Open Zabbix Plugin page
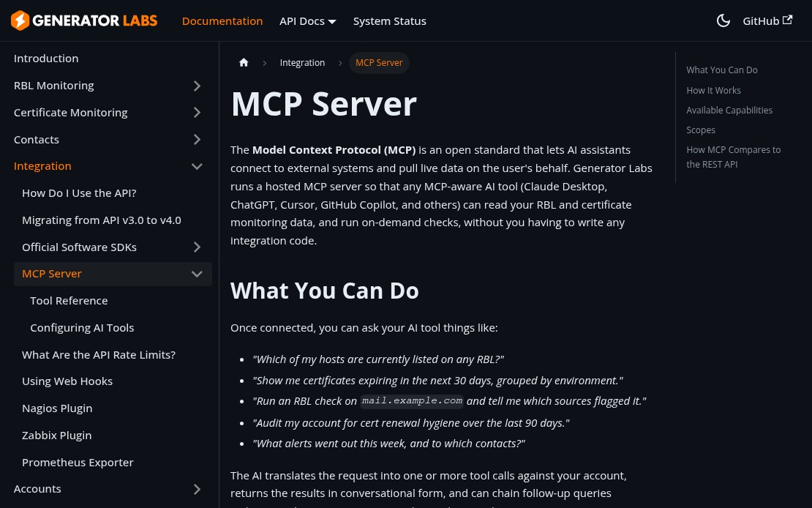Image resolution: width=812 pixels, height=508 pixels. pyautogui.click(x=56, y=436)
